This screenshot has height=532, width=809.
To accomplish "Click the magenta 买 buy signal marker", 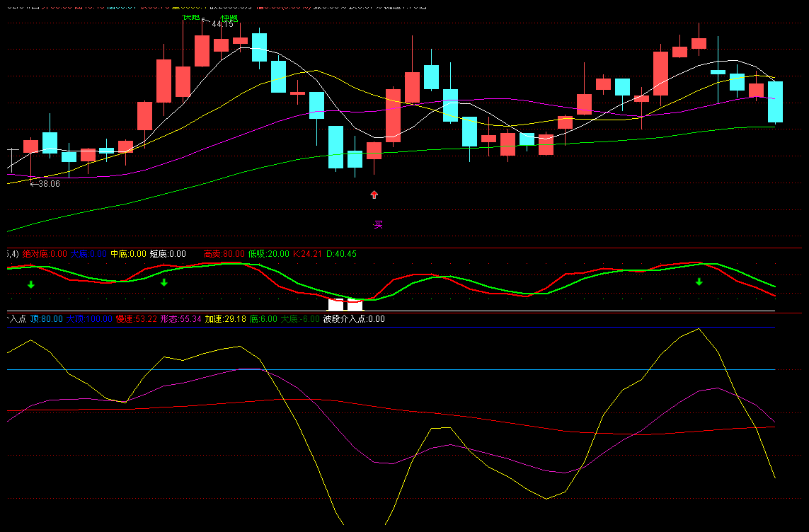I will (x=378, y=225).
